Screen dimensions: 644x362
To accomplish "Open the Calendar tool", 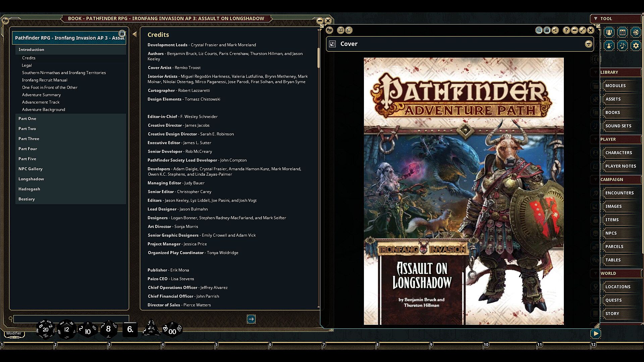I will pos(623,32).
